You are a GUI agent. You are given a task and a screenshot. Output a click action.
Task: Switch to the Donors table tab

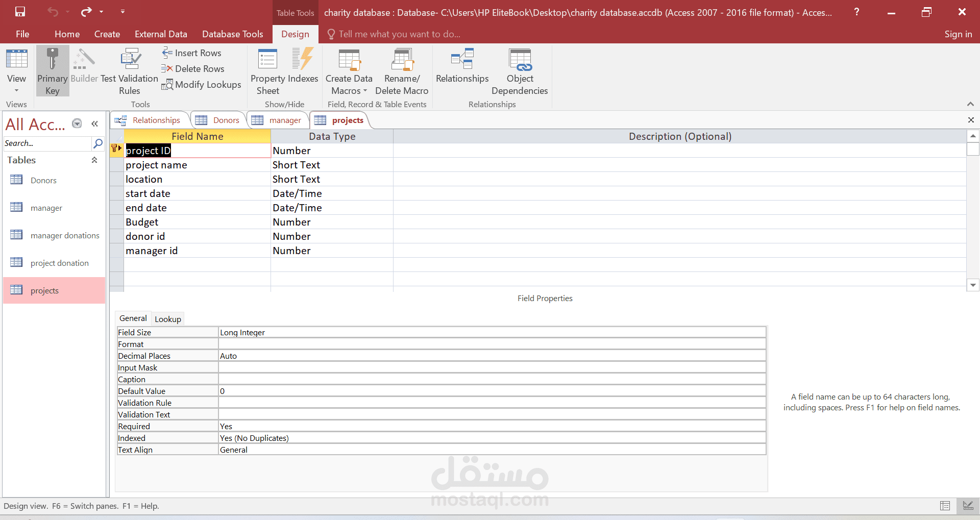pyautogui.click(x=218, y=120)
